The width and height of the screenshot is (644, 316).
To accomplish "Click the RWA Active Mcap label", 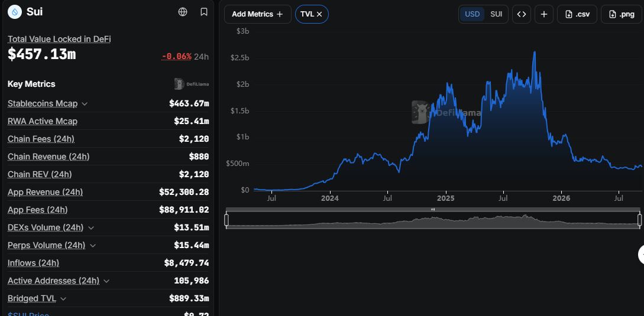I will coord(43,121).
